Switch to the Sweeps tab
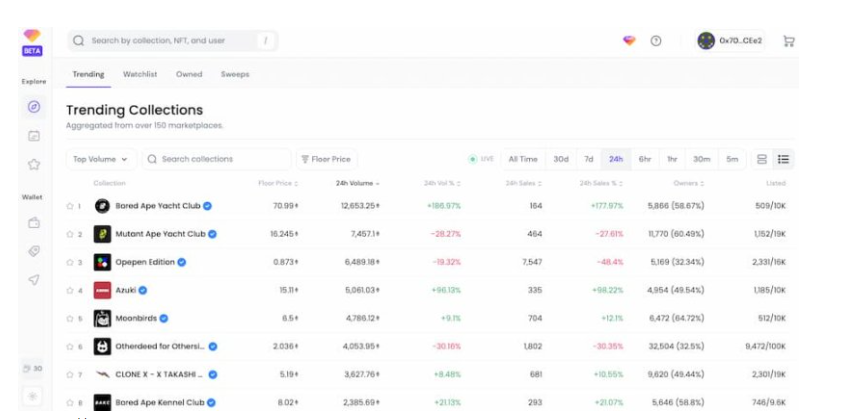850x419 pixels. coord(235,74)
